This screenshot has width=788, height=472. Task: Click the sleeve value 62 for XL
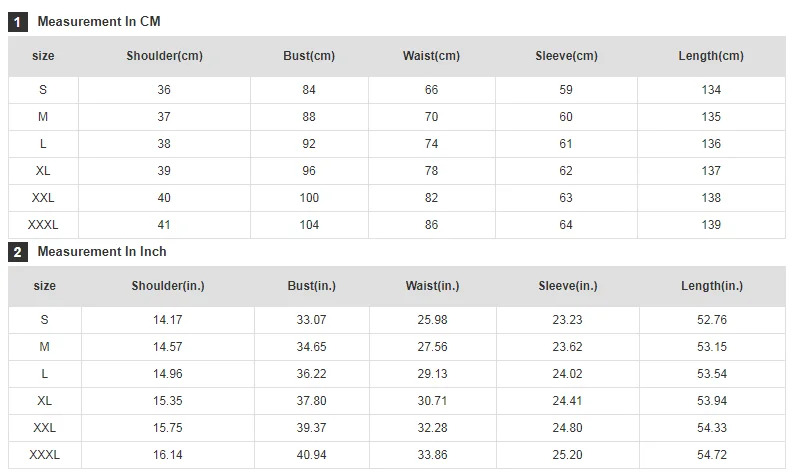(x=566, y=171)
